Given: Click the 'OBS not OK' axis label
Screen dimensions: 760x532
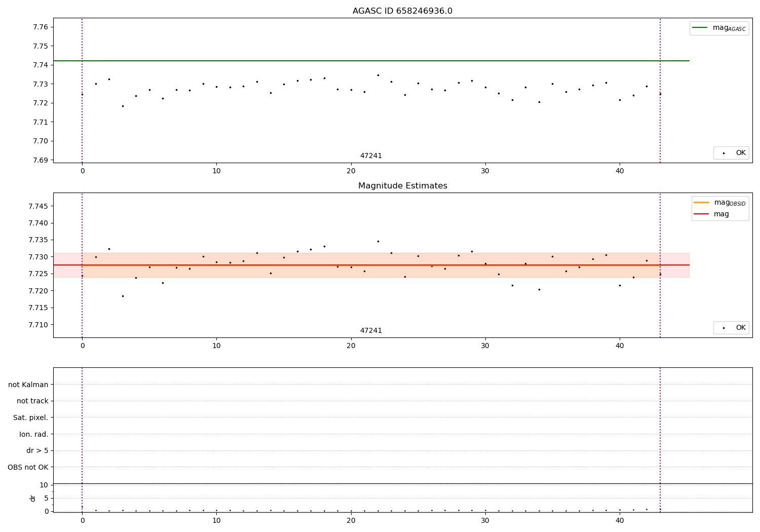Looking at the screenshot, I should (x=28, y=467).
